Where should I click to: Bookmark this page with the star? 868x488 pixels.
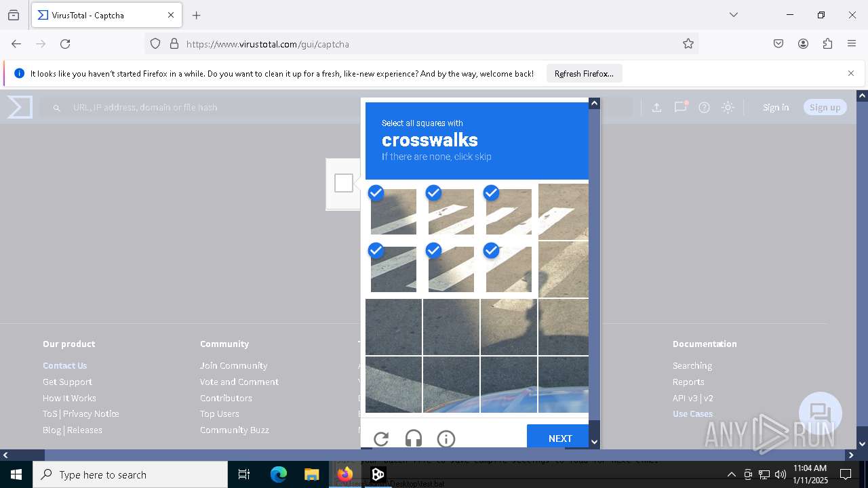688,44
